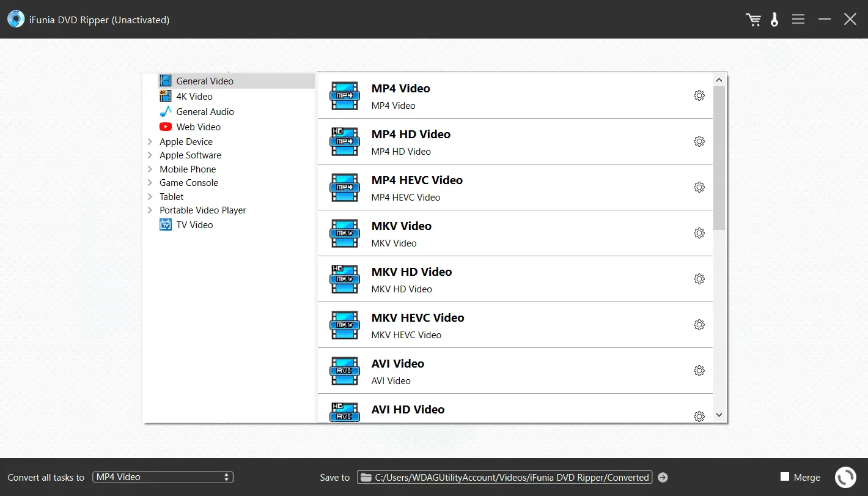868x496 pixels.
Task: Open output folder via arrow icon
Action: [663, 477]
